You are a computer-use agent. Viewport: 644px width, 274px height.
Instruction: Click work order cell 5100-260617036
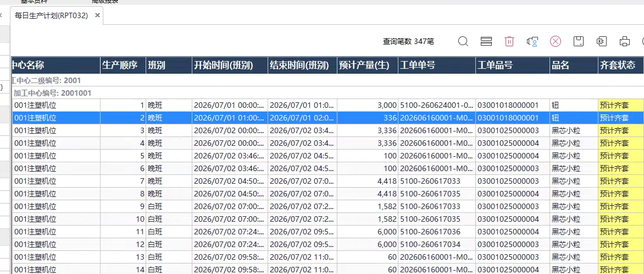point(437,232)
